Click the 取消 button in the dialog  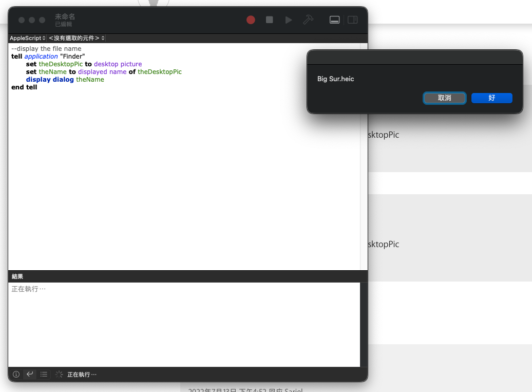pos(444,98)
